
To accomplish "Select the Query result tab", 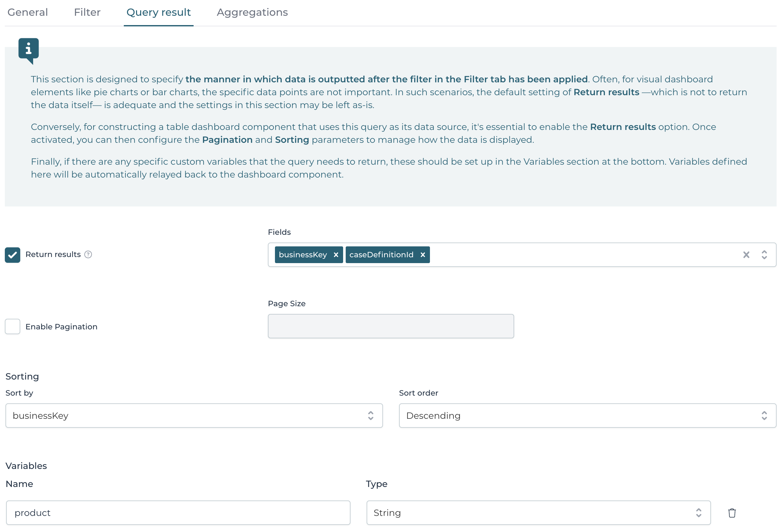I will (159, 12).
